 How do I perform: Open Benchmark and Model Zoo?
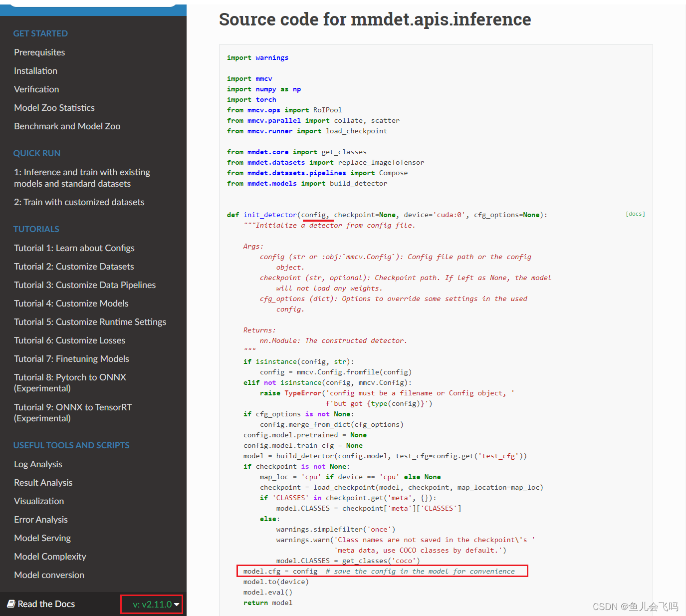(x=67, y=126)
